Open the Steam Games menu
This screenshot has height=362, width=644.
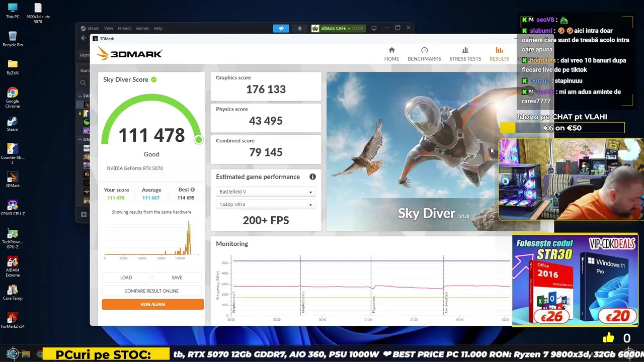(x=142, y=28)
